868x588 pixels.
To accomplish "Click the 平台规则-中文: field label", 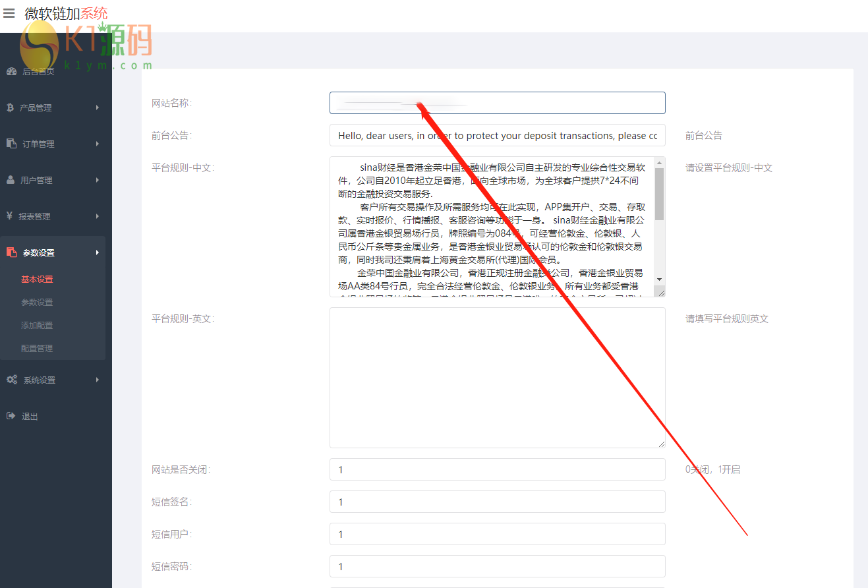I will 183,167.
